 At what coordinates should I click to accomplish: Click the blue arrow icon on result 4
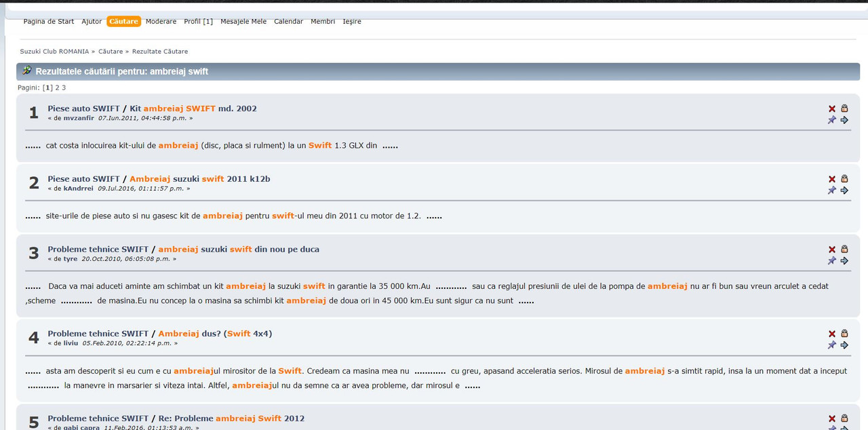click(844, 345)
